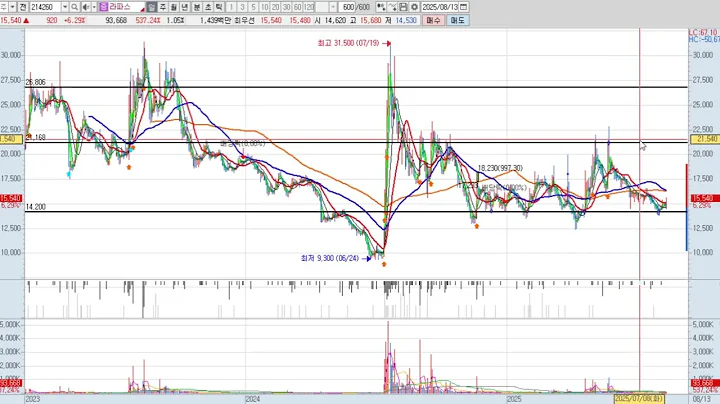The width and height of the screenshot is (720, 404).
Task: Open the custom interval dropdown after 120
Action: coord(333,7)
